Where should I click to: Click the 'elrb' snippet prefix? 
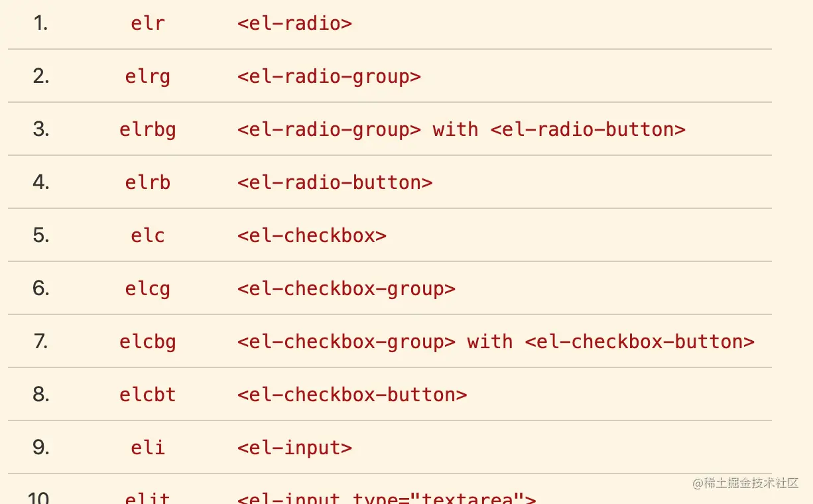tap(148, 182)
